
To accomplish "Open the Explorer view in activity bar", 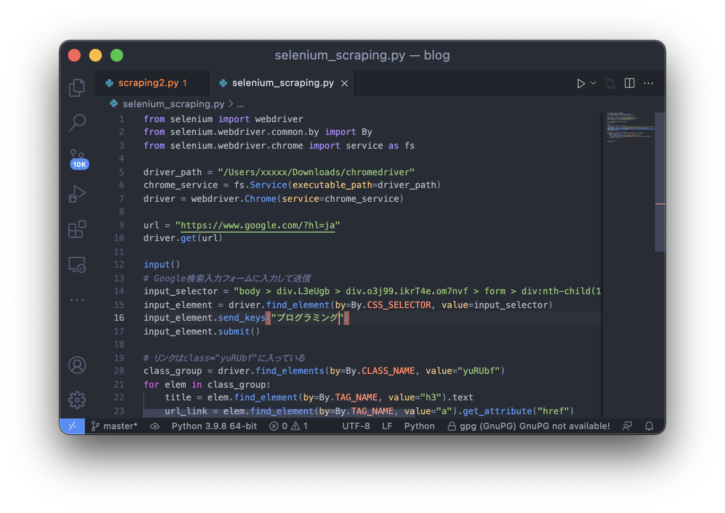I will tap(77, 88).
